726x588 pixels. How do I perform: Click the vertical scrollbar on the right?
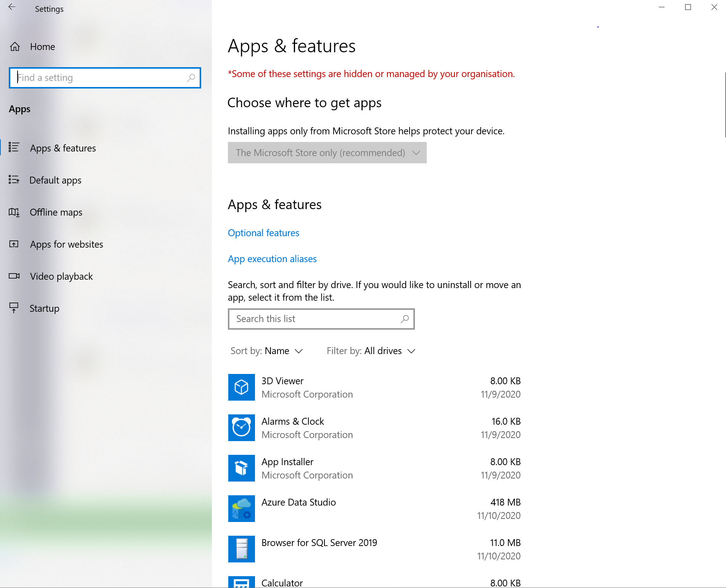point(725,105)
